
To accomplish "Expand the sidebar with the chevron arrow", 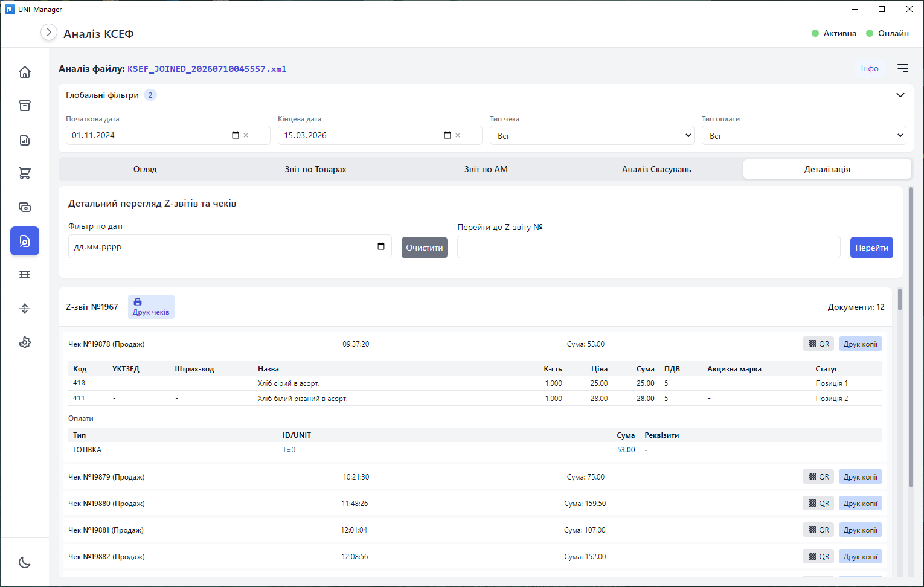I will tap(49, 32).
